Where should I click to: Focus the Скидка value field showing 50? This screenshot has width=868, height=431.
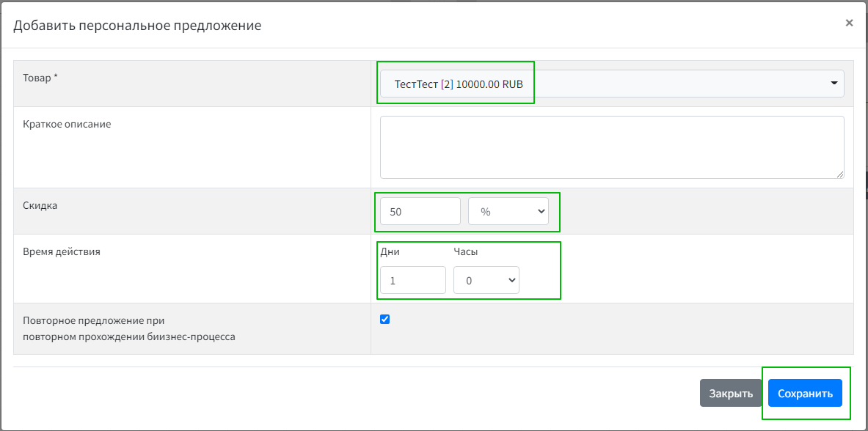click(420, 211)
